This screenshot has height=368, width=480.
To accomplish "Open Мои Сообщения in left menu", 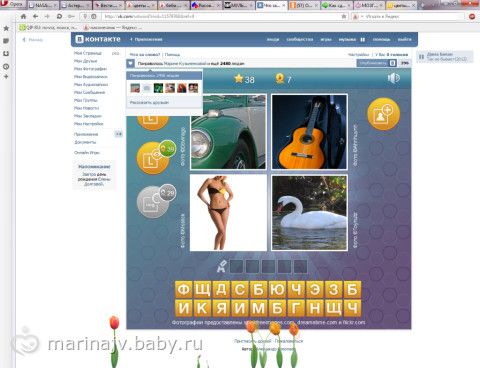I will pyautogui.click(x=90, y=92).
